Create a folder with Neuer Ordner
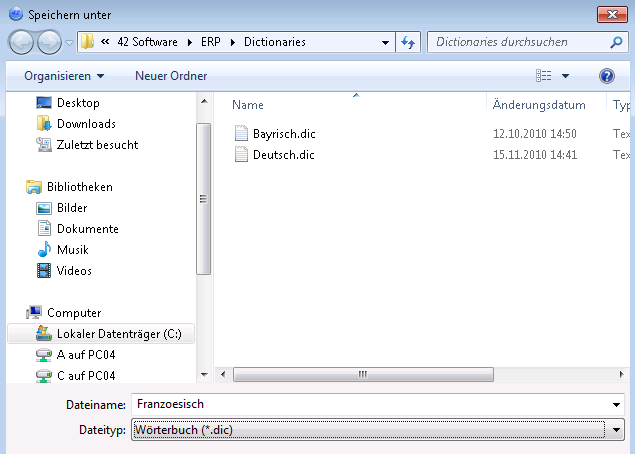Screen dimensions: 635x454 tap(171, 76)
